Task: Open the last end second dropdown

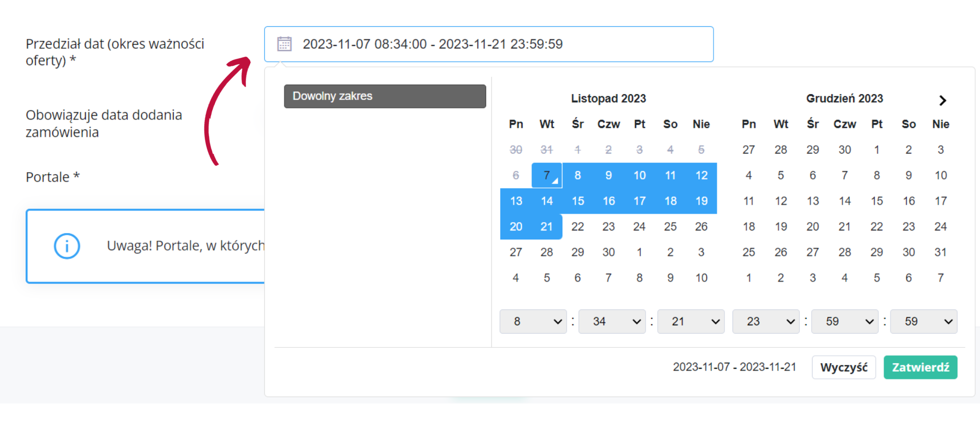Action: (924, 322)
